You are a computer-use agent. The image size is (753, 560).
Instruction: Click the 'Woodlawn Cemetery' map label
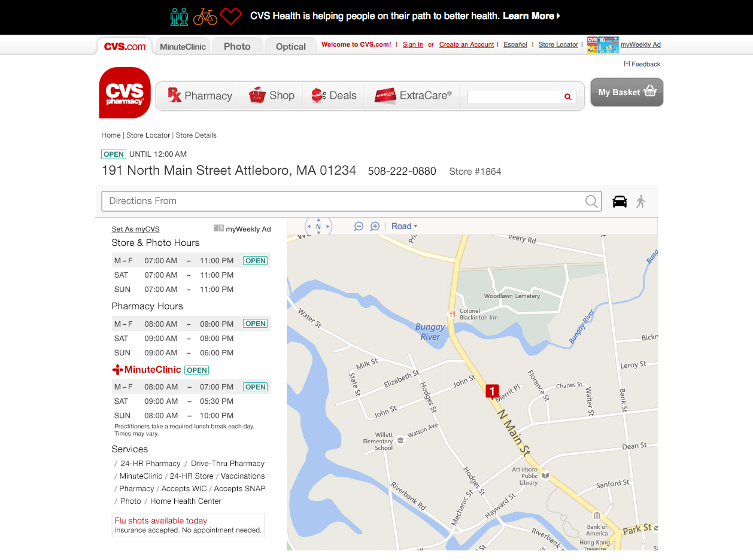[x=512, y=296]
